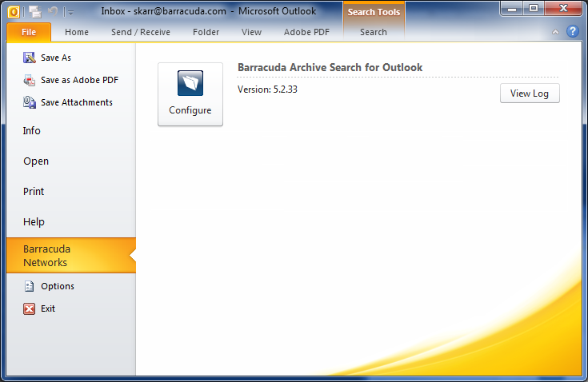The height and width of the screenshot is (382, 588).
Task: Click the Options icon in Backstage menu
Action: (x=30, y=286)
